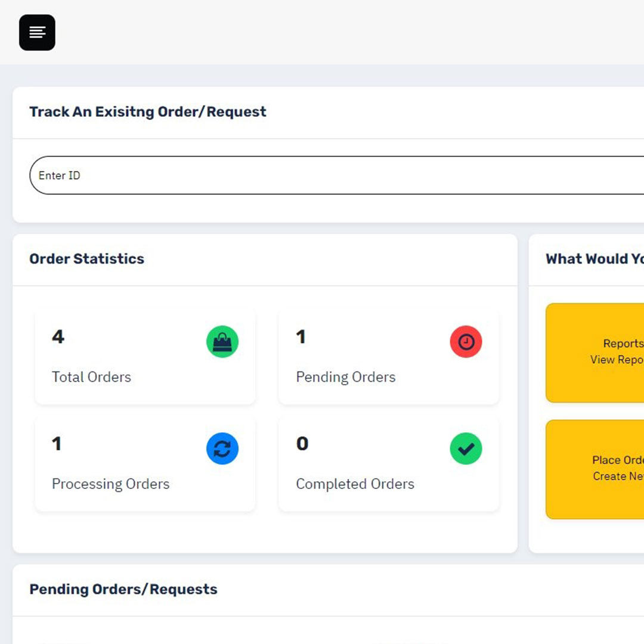644x644 pixels.
Task: Open the hamburger menu in the header
Action: tap(37, 32)
